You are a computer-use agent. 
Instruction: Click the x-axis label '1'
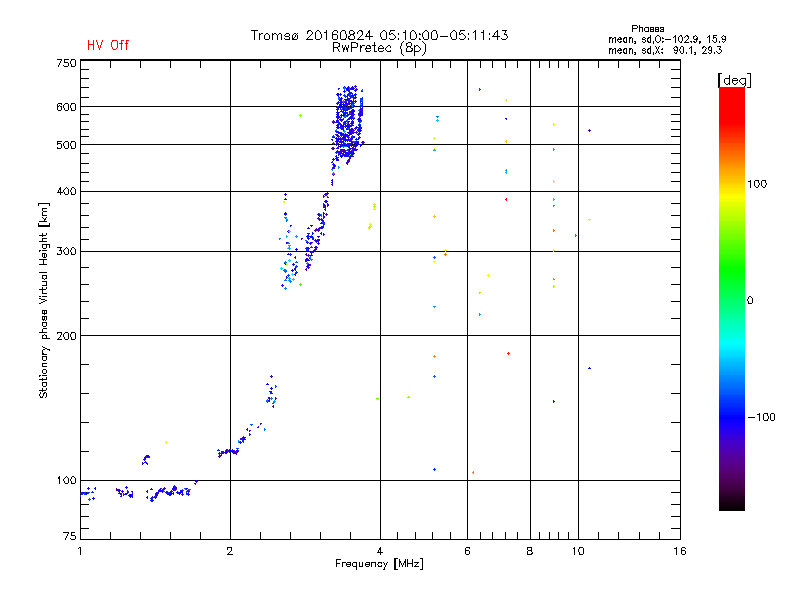[x=80, y=551]
